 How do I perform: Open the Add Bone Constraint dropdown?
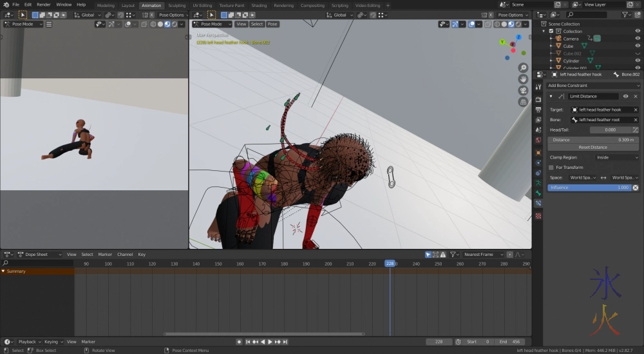(592, 85)
